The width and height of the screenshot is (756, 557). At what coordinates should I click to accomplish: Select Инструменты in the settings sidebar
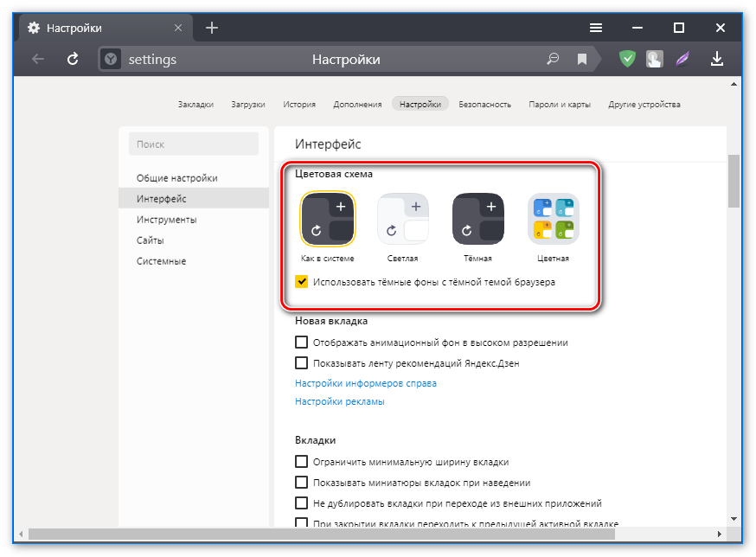(x=166, y=220)
